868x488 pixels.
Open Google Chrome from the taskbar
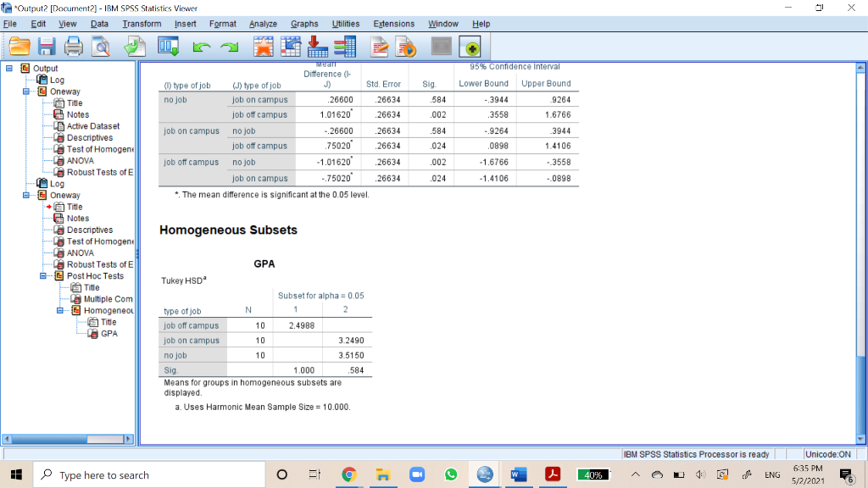coord(348,474)
